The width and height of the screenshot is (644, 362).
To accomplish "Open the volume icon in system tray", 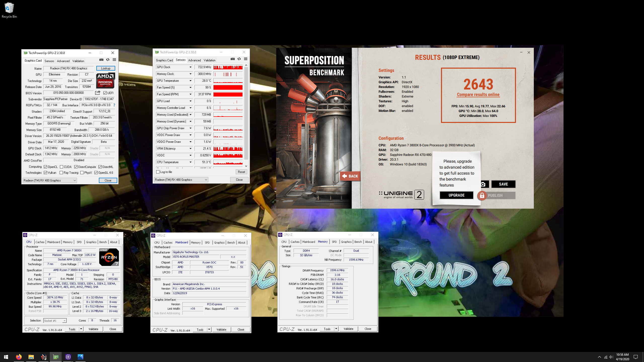I will point(611,357).
